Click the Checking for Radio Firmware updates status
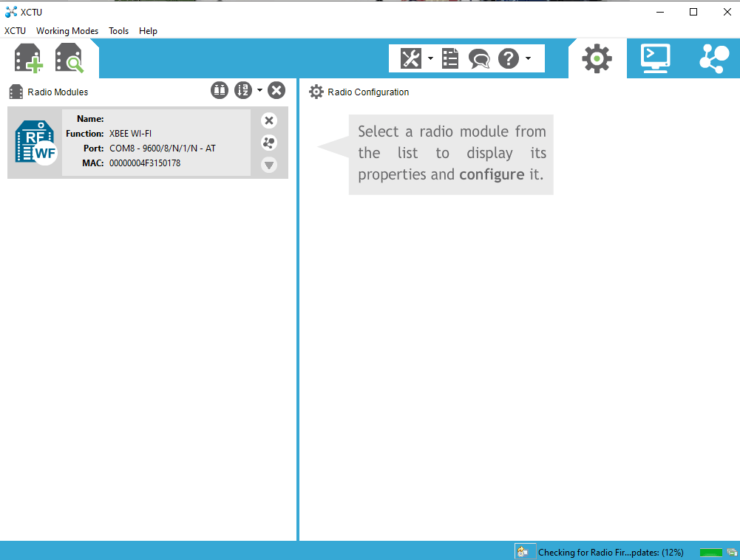 611,553
